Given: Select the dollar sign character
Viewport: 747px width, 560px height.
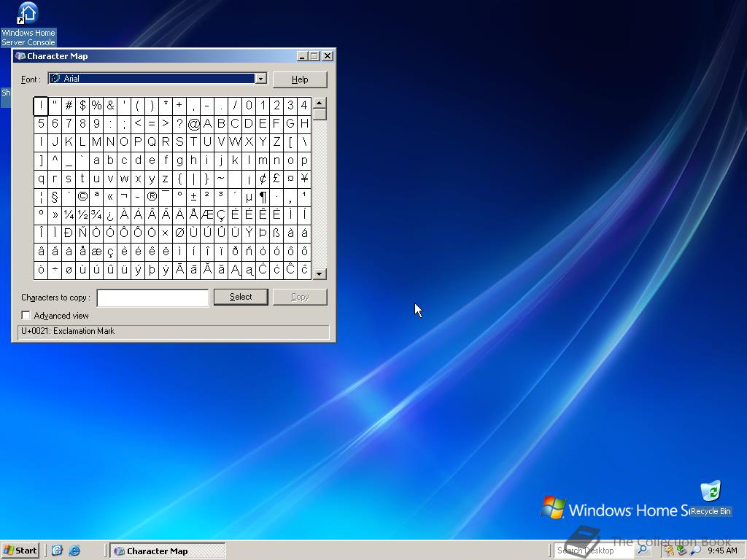Looking at the screenshot, I should click(82, 106).
